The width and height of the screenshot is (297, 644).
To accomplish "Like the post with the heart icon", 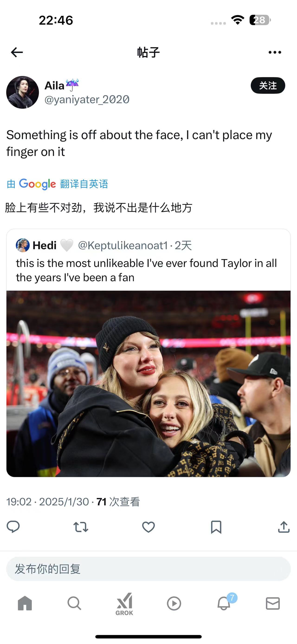I will coord(148,527).
